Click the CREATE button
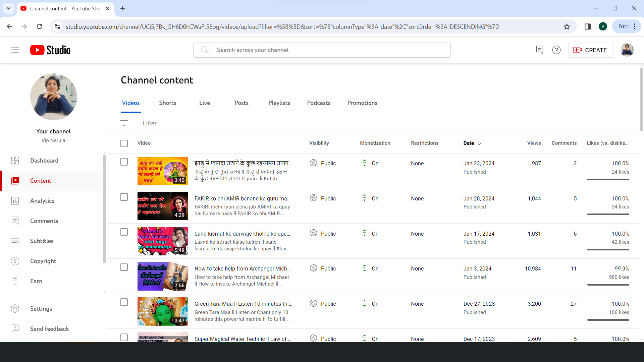The image size is (644, 362). tap(591, 50)
